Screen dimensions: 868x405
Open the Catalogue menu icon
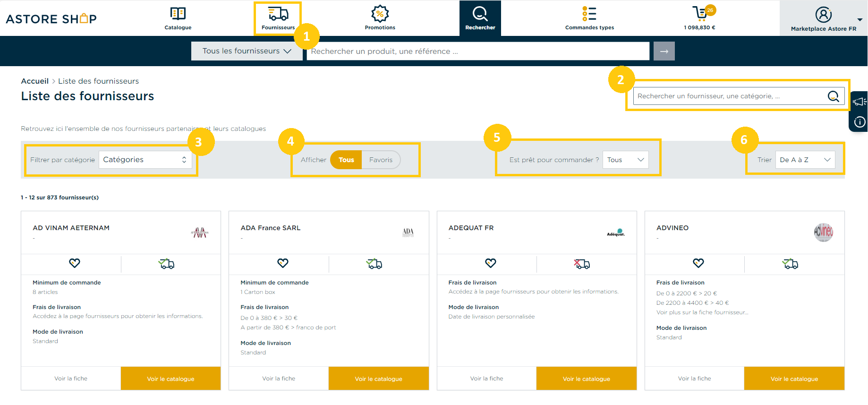point(178,14)
